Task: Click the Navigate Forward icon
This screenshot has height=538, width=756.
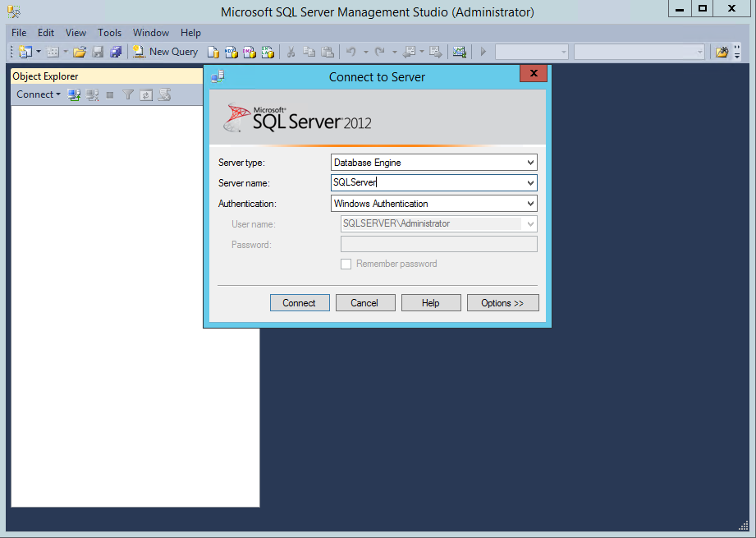Action: [436, 52]
